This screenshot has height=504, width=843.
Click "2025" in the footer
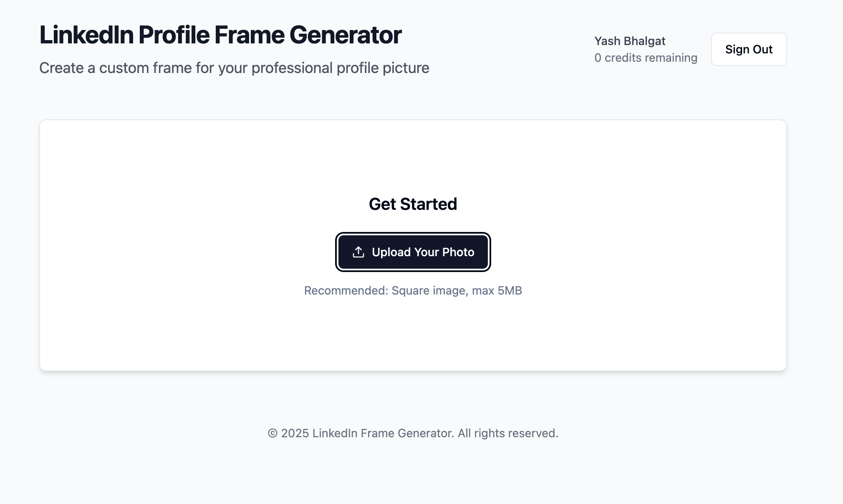295,433
